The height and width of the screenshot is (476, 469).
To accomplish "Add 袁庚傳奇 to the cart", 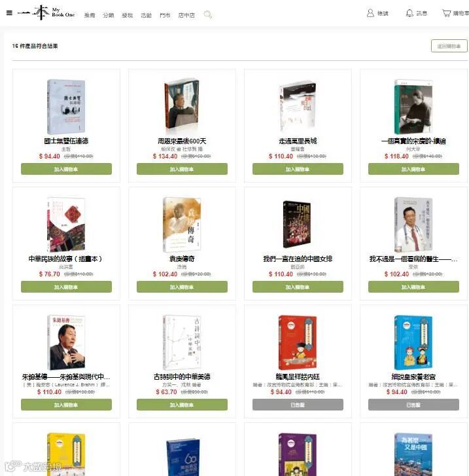I will pyautogui.click(x=182, y=287).
